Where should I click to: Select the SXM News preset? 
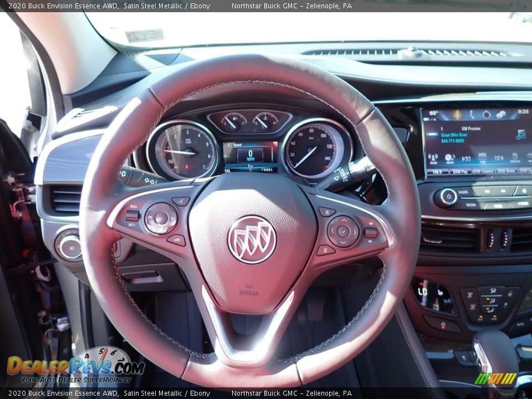click(x=506, y=171)
